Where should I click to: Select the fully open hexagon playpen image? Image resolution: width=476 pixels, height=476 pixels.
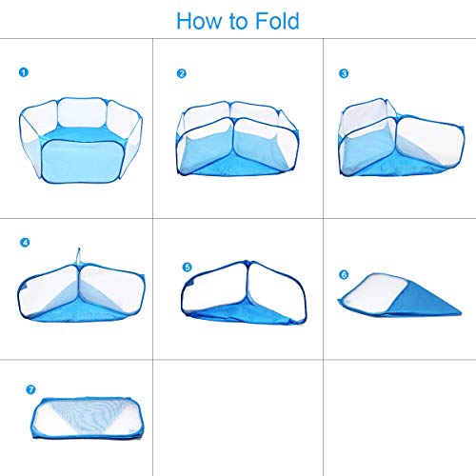(81, 140)
